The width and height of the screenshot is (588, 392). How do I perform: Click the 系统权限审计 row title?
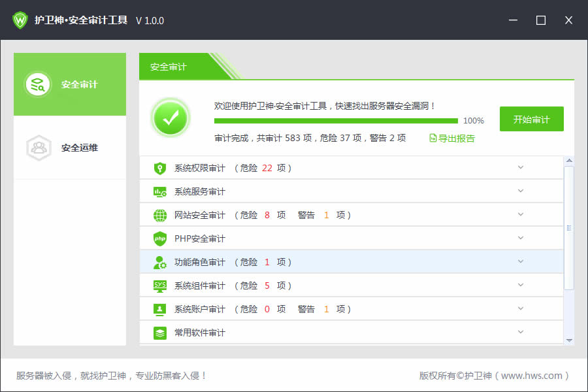click(200, 168)
